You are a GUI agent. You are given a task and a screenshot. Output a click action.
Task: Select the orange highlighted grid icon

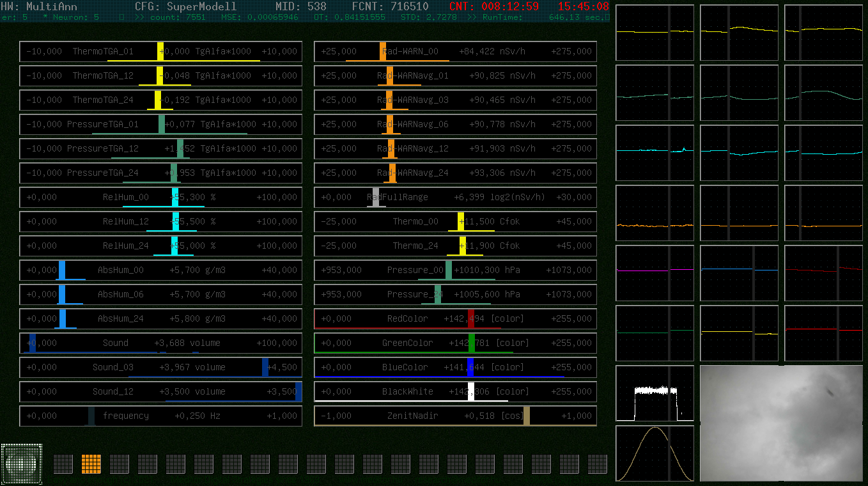(91, 464)
